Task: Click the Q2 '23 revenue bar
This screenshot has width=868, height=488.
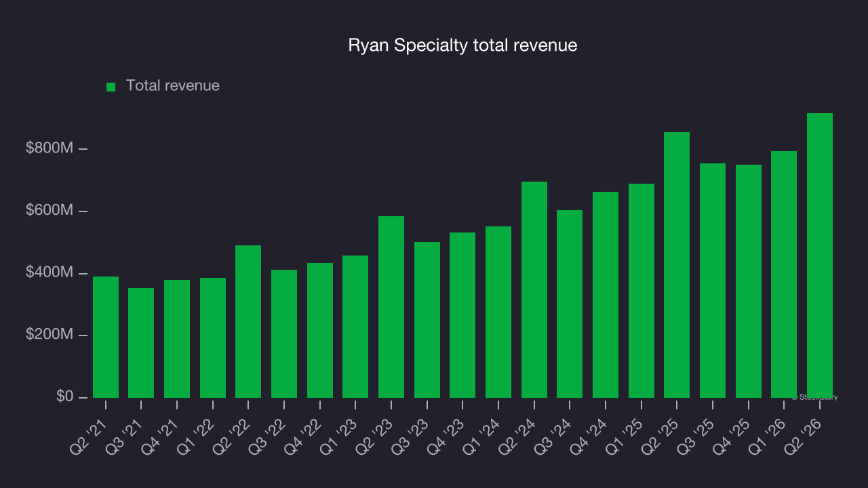Action: pos(391,307)
